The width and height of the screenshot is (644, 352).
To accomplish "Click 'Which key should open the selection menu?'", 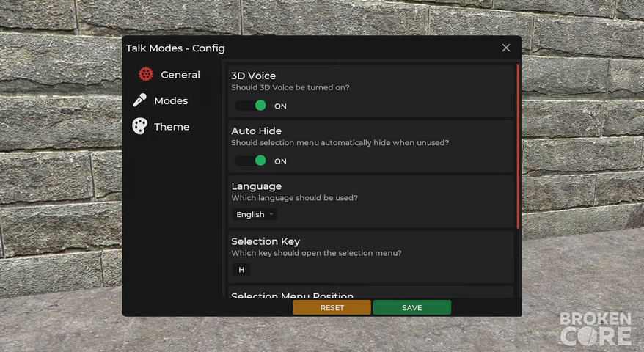I will (316, 253).
